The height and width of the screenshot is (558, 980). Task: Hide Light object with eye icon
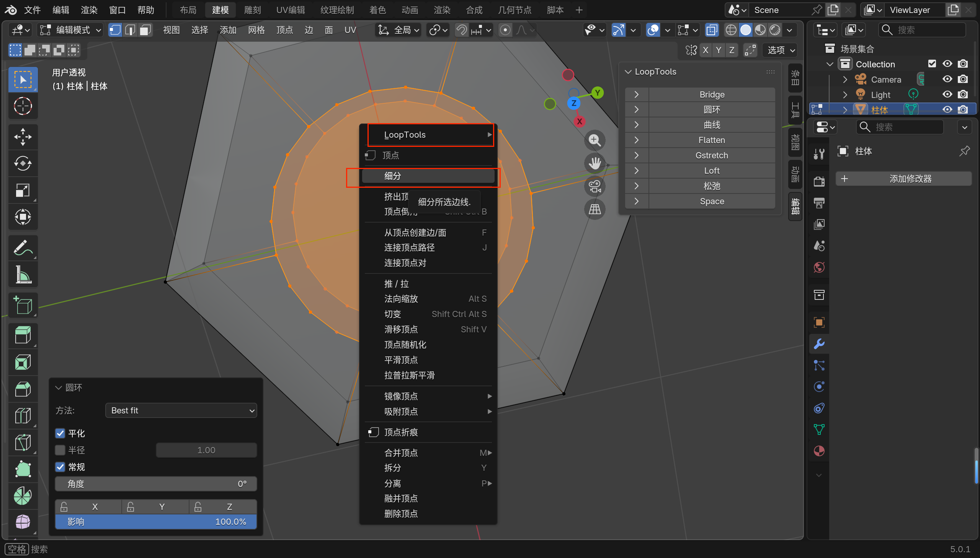947,94
